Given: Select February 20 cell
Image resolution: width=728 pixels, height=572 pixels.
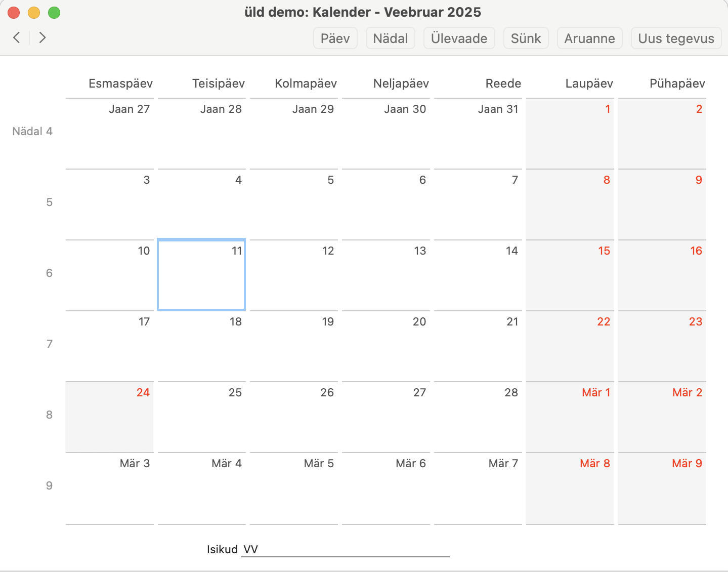Looking at the screenshot, I should coord(386,346).
